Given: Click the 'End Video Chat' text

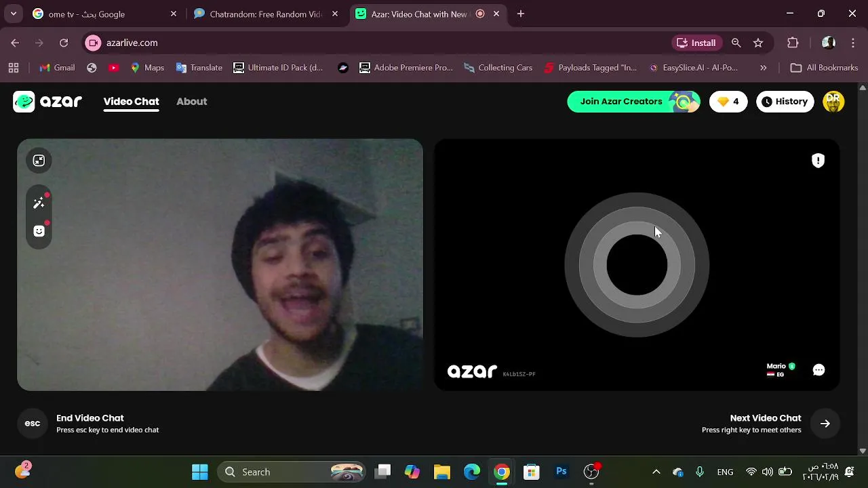Looking at the screenshot, I should pos(90,418).
